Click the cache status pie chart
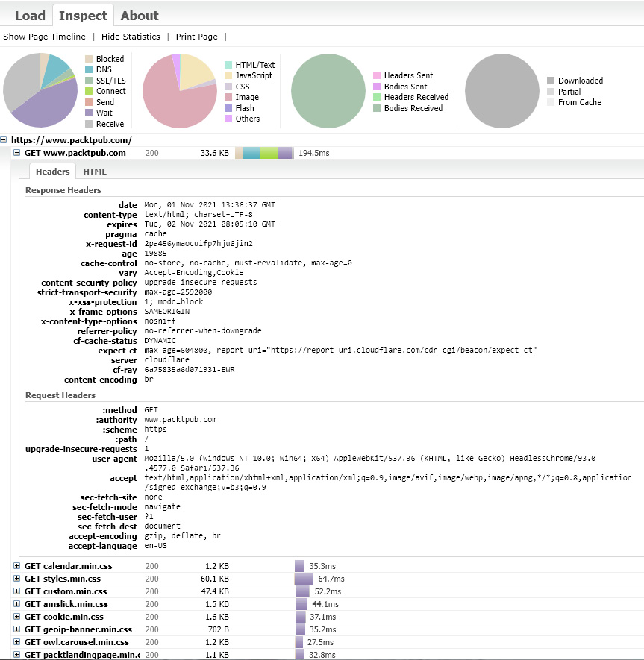This screenshot has width=644, height=660. point(502,90)
